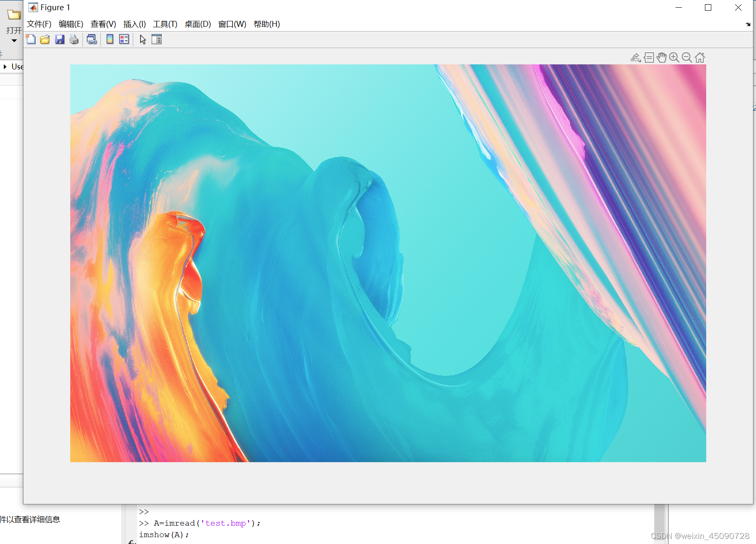Expand the 'Use' tree node triangle

[x=5, y=66]
